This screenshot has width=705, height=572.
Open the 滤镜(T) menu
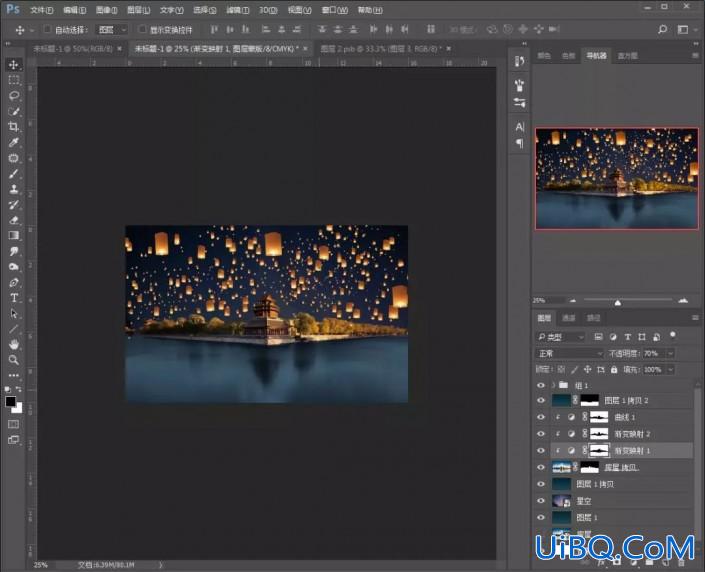click(x=237, y=10)
